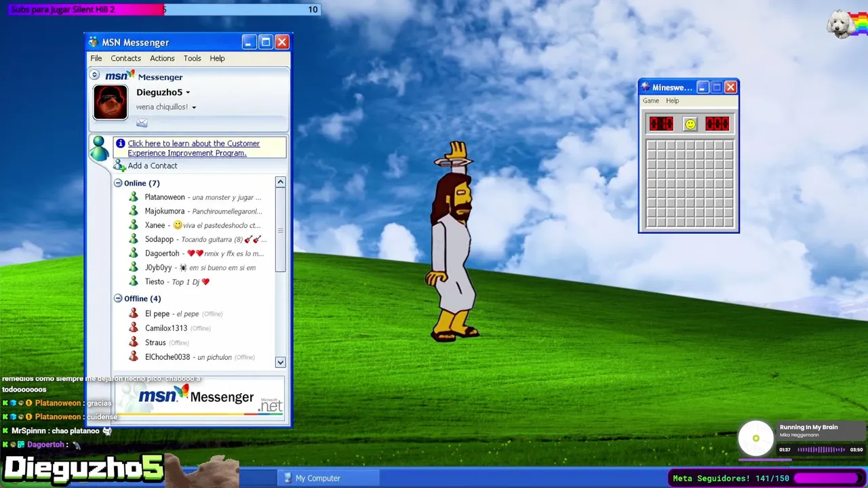The height and width of the screenshot is (488, 868).
Task: Minimize the Minesweeper window
Action: [x=703, y=87]
